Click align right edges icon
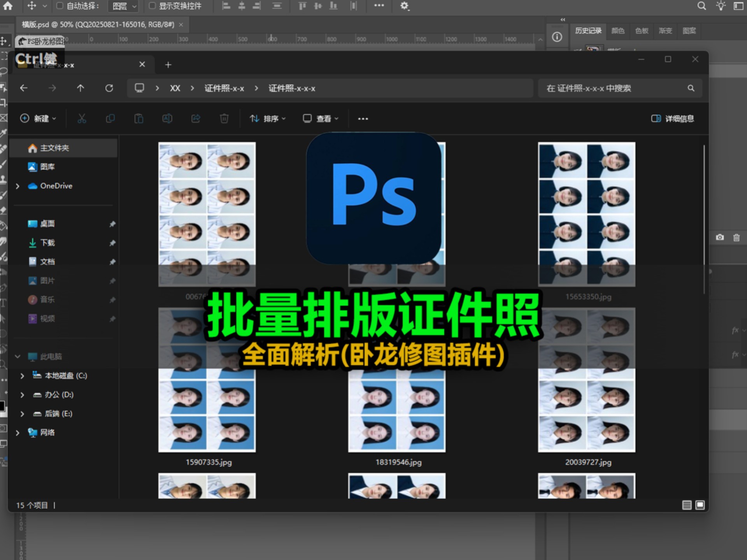This screenshot has width=747, height=560. pos(257,6)
